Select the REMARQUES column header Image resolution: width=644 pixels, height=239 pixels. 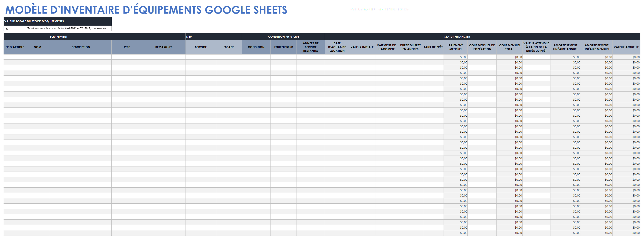(164, 47)
